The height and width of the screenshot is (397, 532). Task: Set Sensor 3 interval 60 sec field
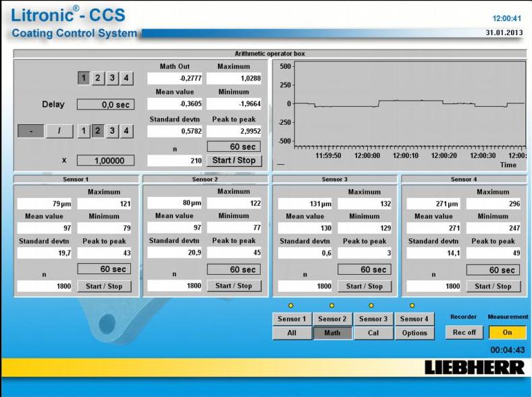click(365, 269)
